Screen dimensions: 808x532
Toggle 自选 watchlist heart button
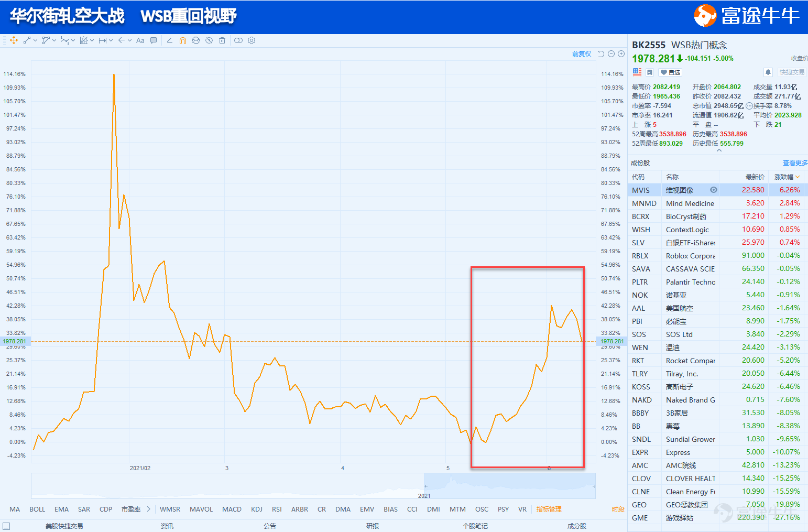pos(670,72)
